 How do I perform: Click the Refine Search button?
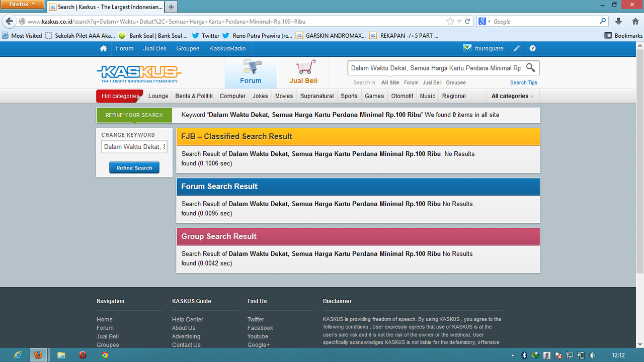(x=134, y=168)
